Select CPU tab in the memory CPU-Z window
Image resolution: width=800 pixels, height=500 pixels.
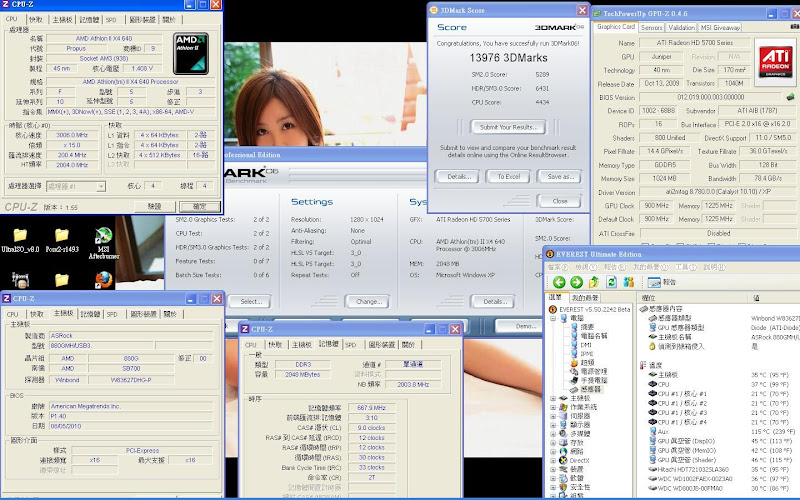(x=251, y=345)
